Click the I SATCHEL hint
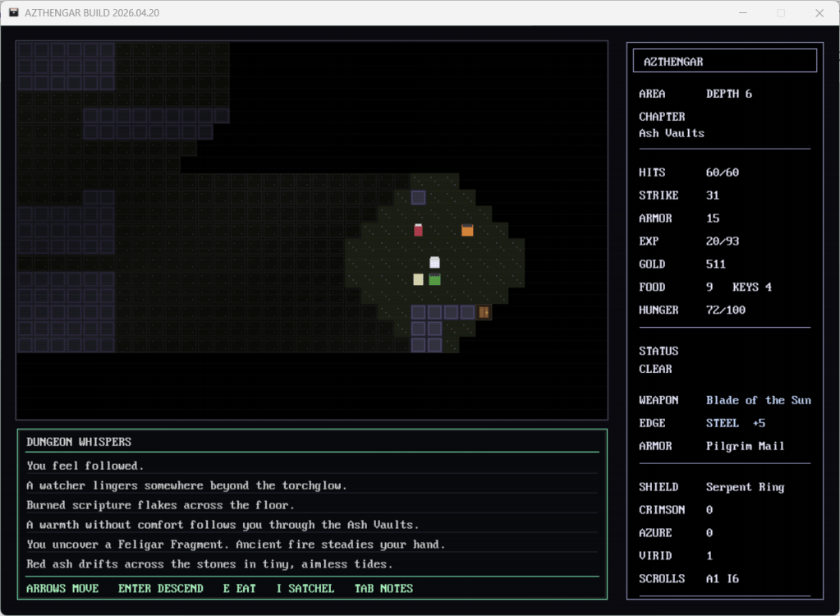 305,588
